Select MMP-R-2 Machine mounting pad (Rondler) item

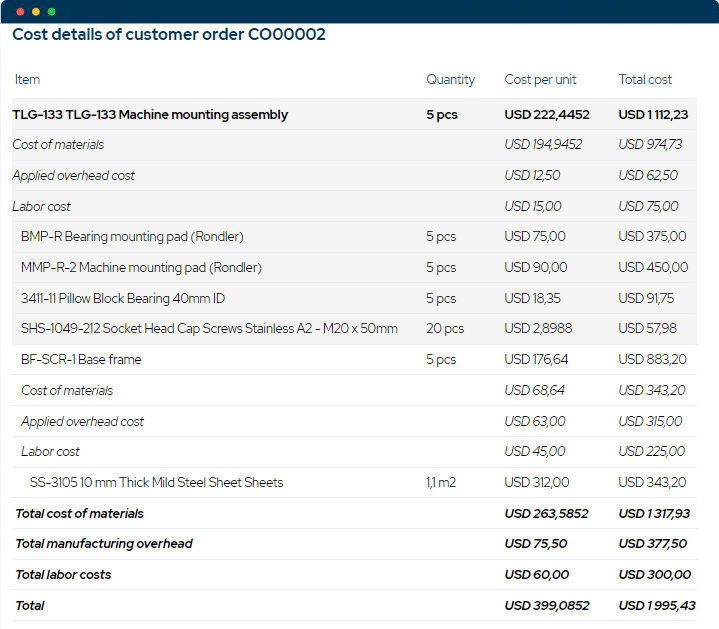coord(141,267)
